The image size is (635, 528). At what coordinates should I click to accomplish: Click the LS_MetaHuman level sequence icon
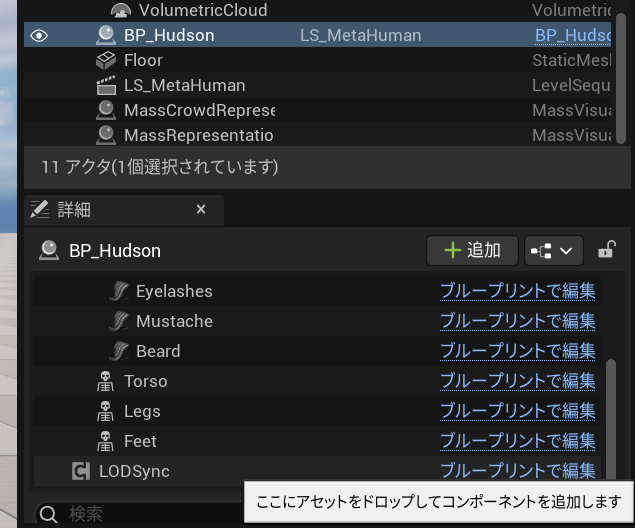pos(106,86)
